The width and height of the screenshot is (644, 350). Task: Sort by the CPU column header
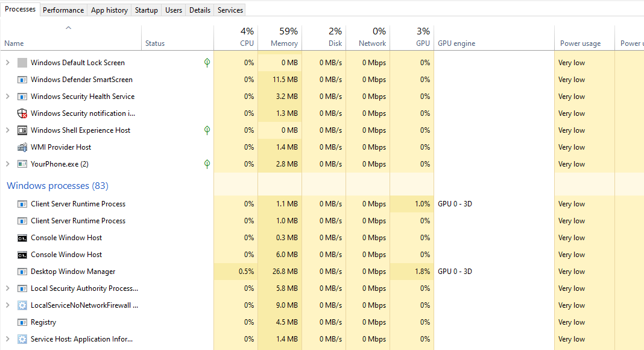(236, 38)
